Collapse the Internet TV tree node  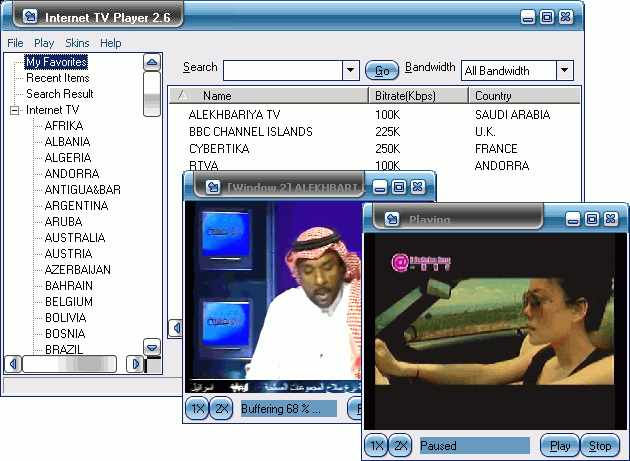(14, 110)
